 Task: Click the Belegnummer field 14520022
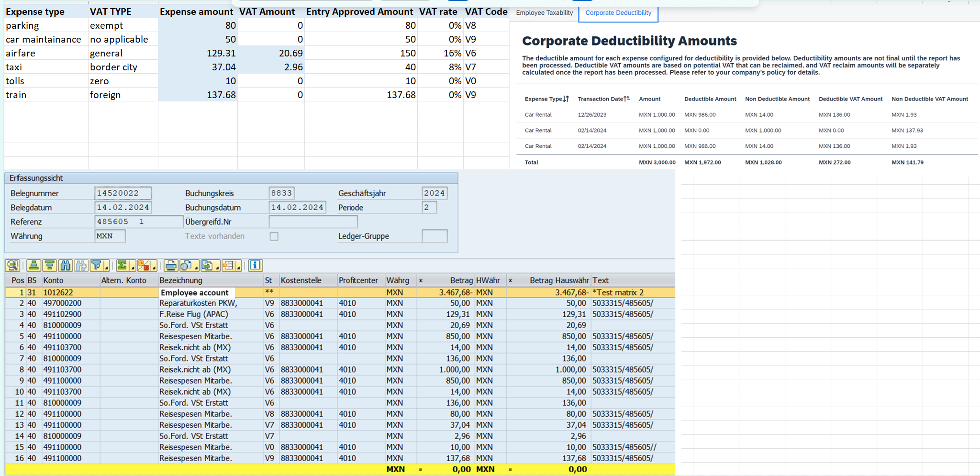(x=123, y=193)
